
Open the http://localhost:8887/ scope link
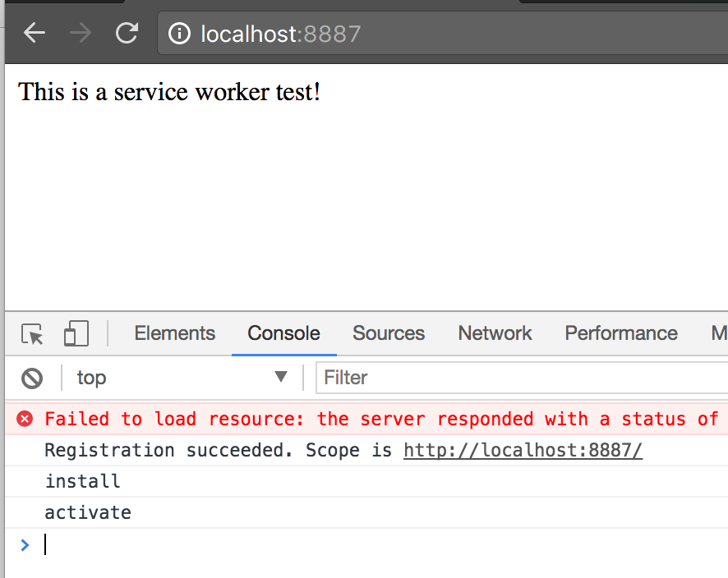coord(523,451)
